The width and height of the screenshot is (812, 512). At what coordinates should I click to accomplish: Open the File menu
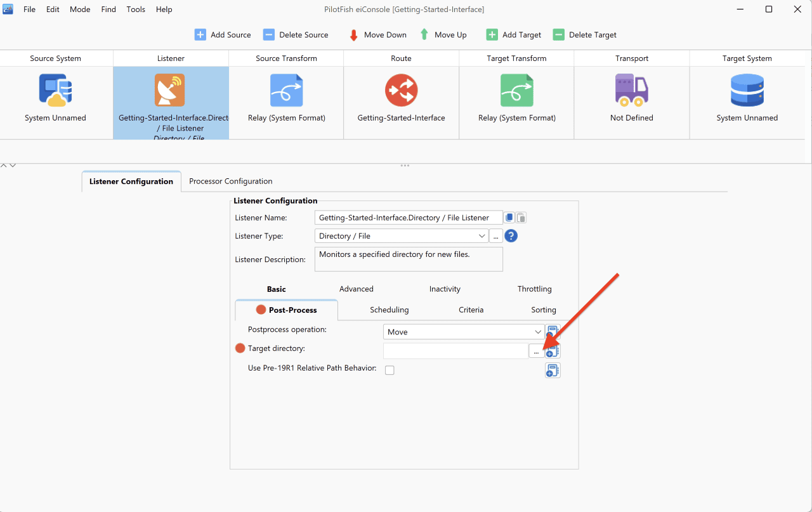29,10
